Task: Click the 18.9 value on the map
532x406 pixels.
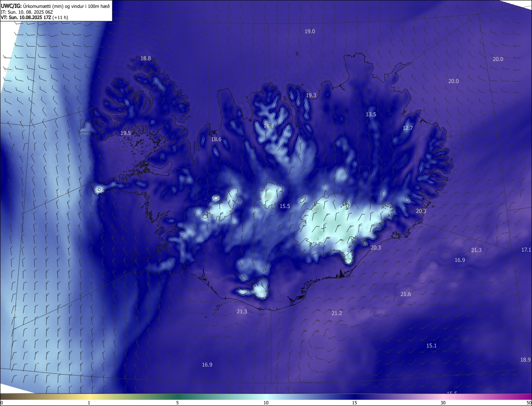Action: 525,360
